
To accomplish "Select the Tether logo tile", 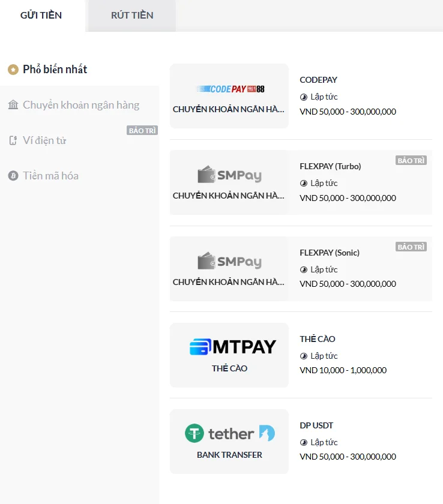I will (229, 433).
